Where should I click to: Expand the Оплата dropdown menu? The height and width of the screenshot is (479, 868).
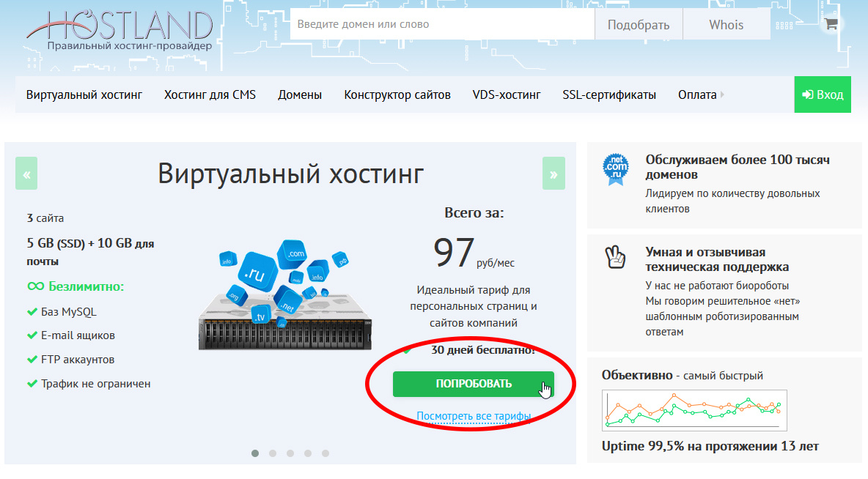click(701, 94)
